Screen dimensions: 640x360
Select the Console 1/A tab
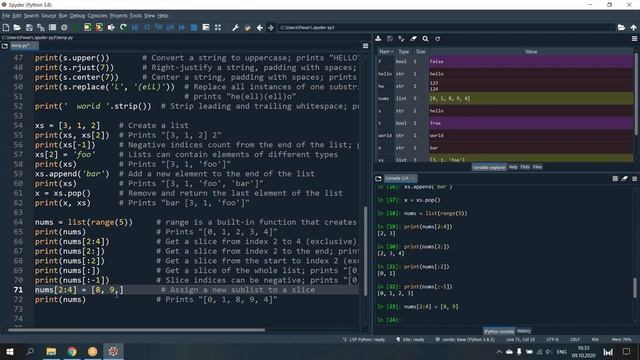pos(400,178)
